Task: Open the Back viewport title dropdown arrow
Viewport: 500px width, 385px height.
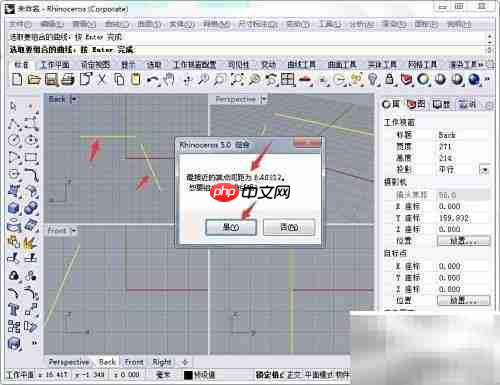Action: tap(74, 99)
